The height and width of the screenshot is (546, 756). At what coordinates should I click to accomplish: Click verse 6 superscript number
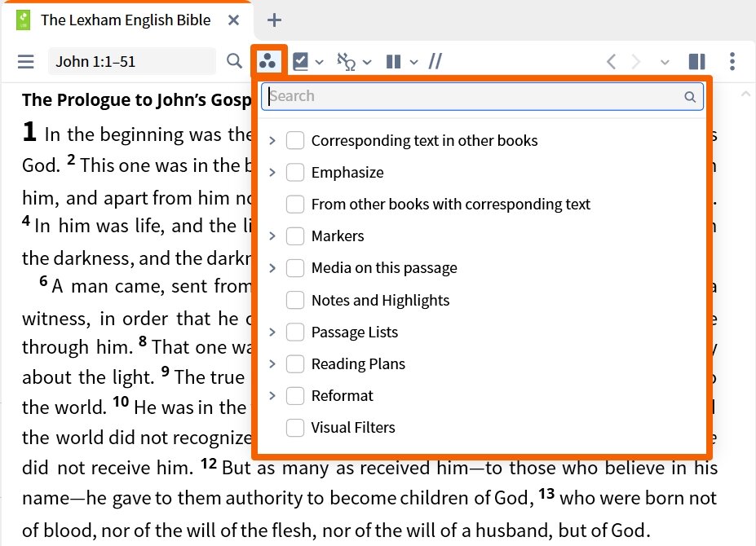(43, 281)
